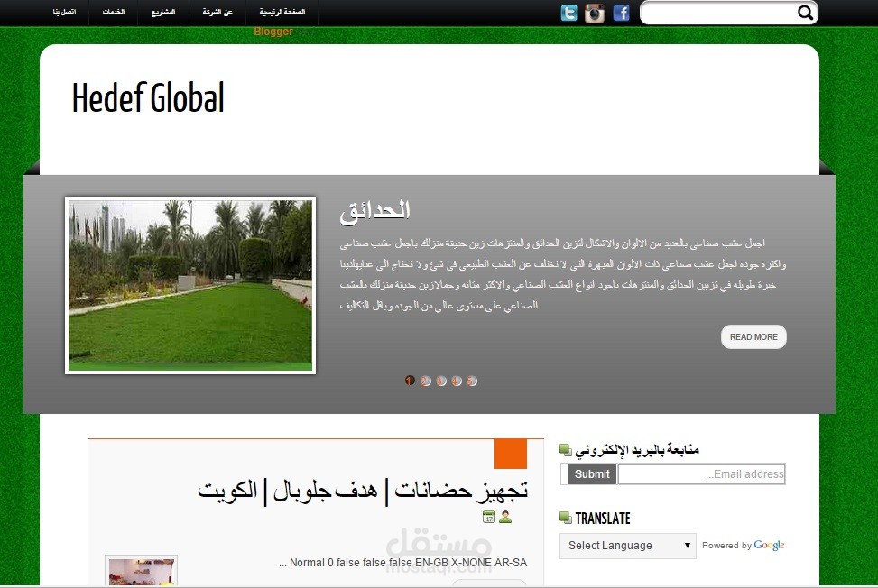Image resolution: width=878 pixels, height=588 pixels.
Task: Click the green icon beside متابعة بالبريد الإلكتروني
Action: click(564, 448)
